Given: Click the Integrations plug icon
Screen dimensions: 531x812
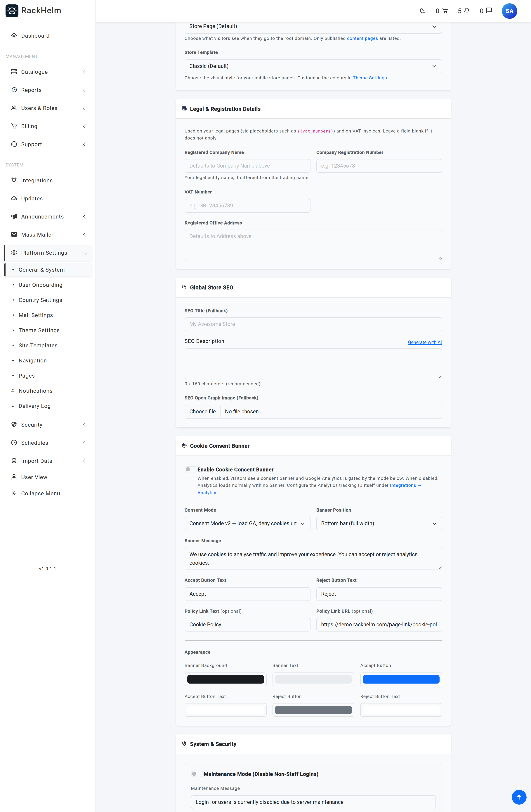Looking at the screenshot, I should pyautogui.click(x=14, y=180).
